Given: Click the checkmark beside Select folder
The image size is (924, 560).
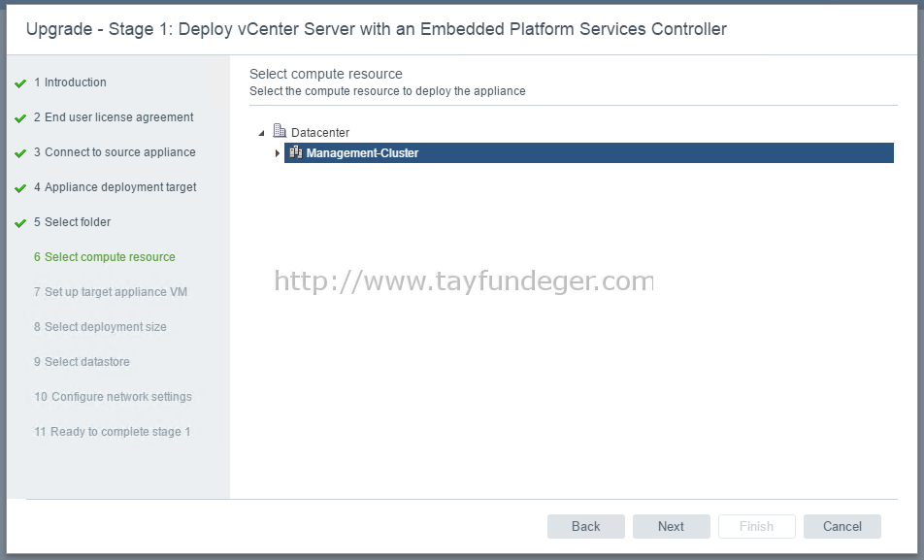Looking at the screenshot, I should pyautogui.click(x=20, y=223).
